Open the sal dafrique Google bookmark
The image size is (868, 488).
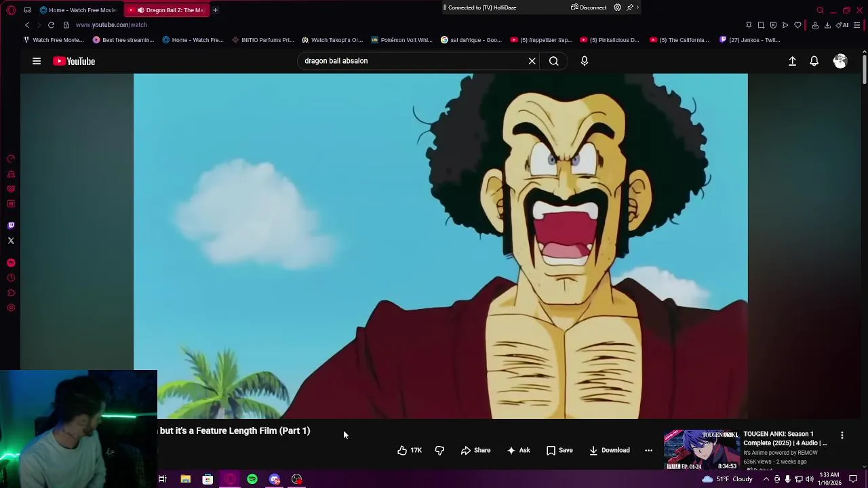click(x=471, y=40)
